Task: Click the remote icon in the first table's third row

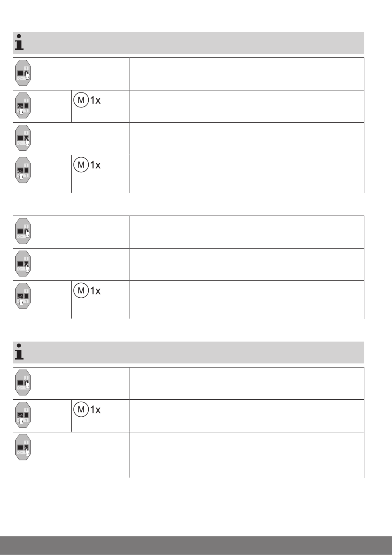Action: 24,138
